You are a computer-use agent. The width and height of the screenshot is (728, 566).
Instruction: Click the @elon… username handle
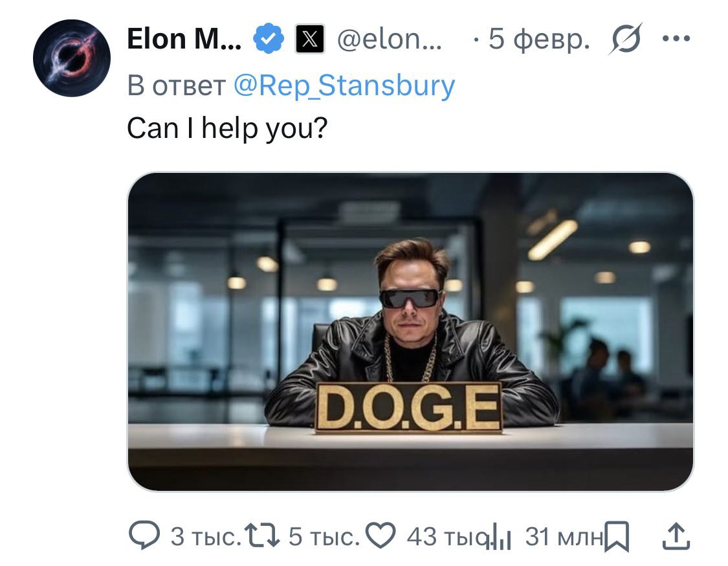pyautogui.click(x=390, y=40)
